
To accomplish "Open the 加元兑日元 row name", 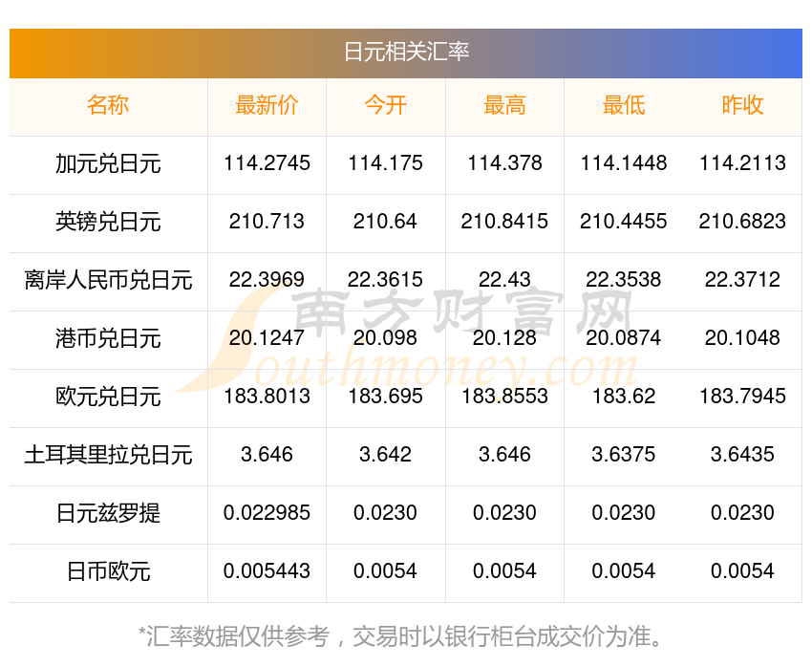I will coord(108,163).
